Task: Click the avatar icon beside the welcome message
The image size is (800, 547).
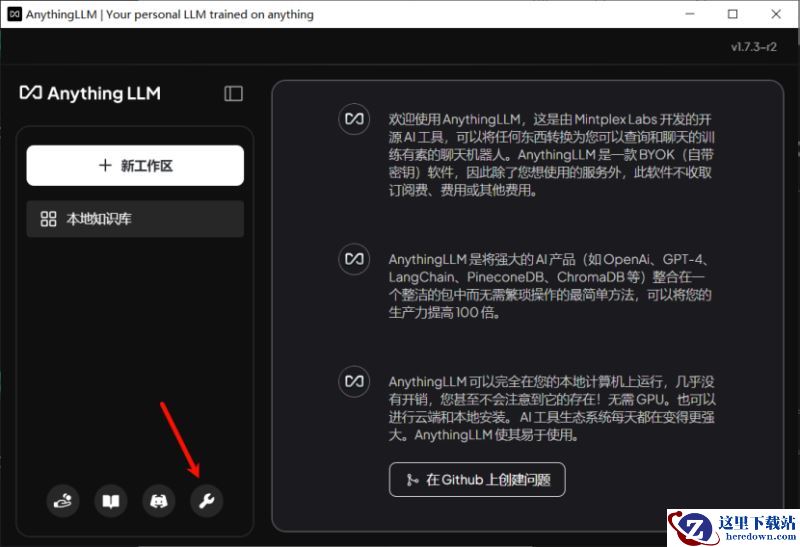Action: (x=354, y=119)
